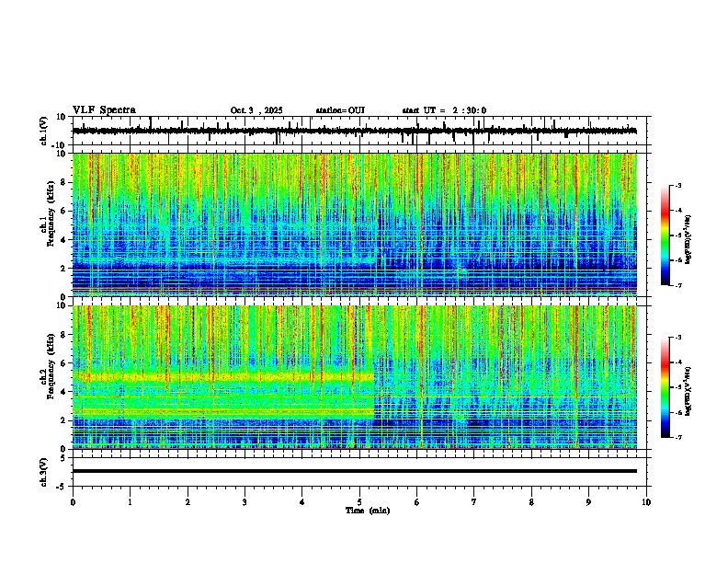Click the "6" kHz tick on ch.1 frequency axis
The height and width of the screenshot is (563, 728).
64,211
